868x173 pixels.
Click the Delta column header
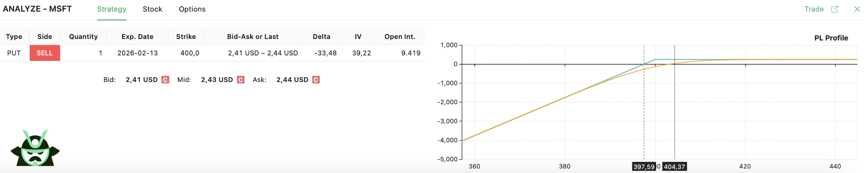[321, 37]
